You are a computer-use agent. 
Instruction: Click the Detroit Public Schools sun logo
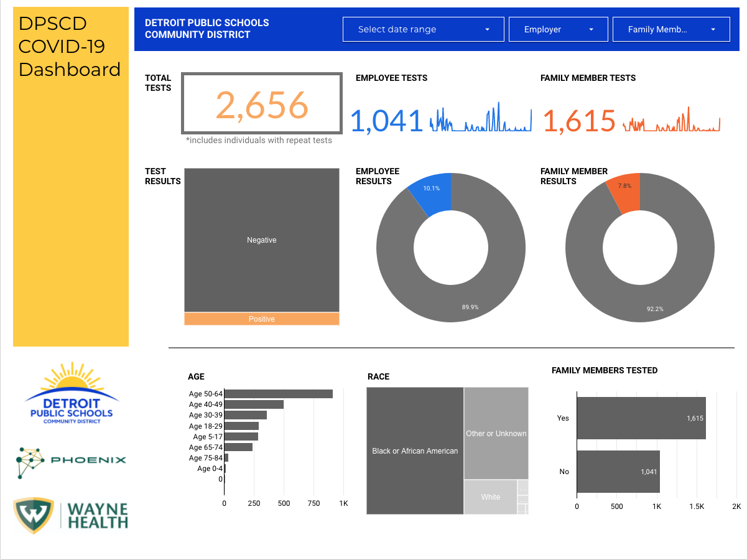pyautogui.click(x=72, y=393)
